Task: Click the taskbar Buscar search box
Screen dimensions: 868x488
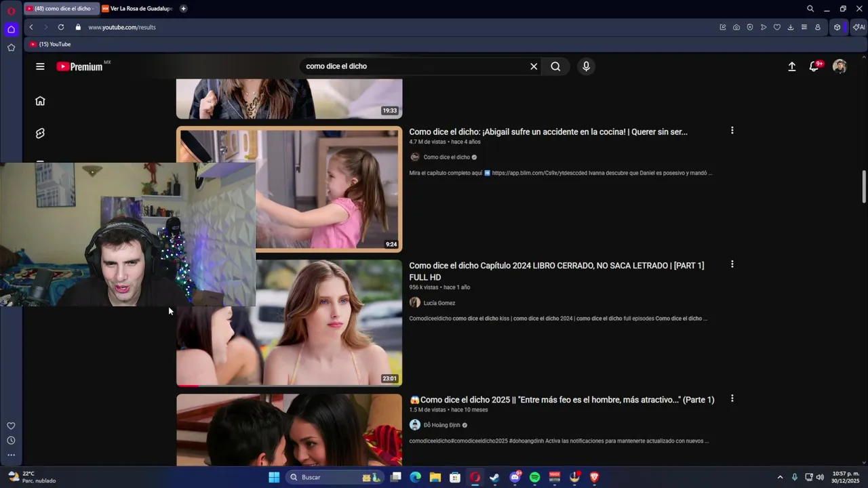Action: [x=335, y=477]
